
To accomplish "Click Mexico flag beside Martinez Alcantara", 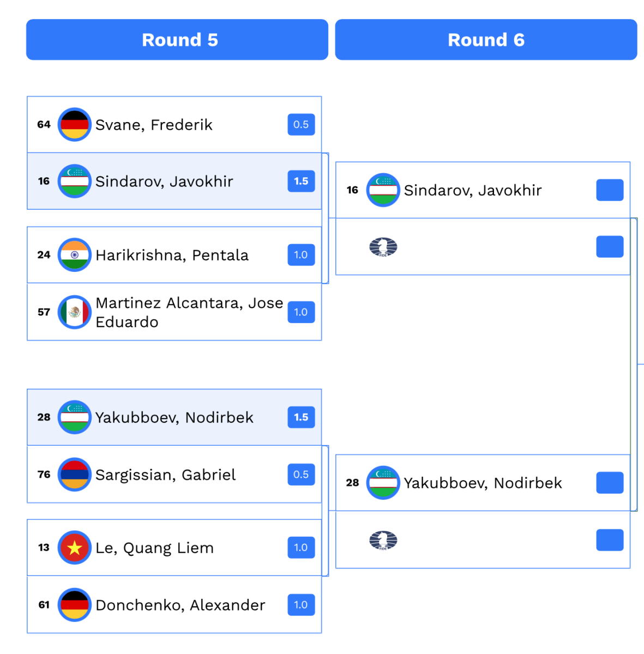I will point(74,312).
